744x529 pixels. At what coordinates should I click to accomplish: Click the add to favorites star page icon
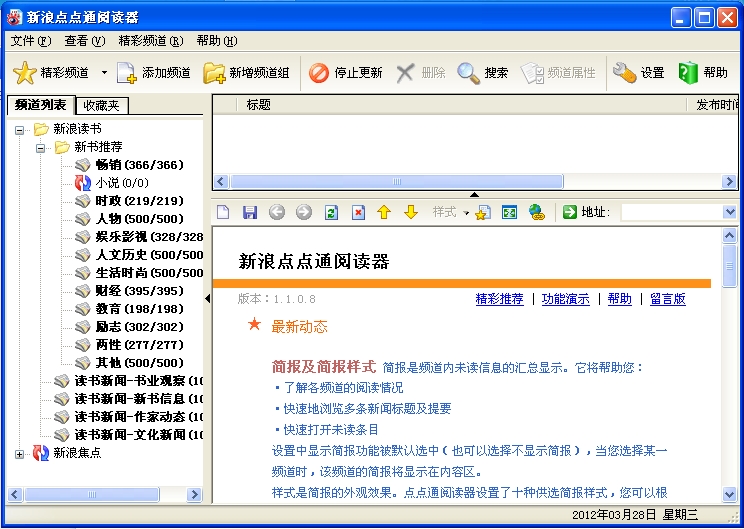point(483,212)
